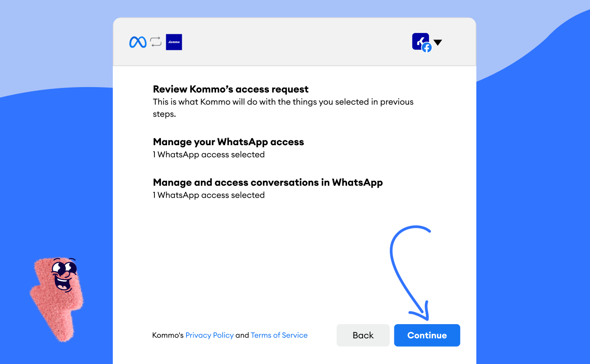Image resolution: width=590 pixels, height=364 pixels.
Task: Open the Terms of Service link
Action: click(279, 335)
